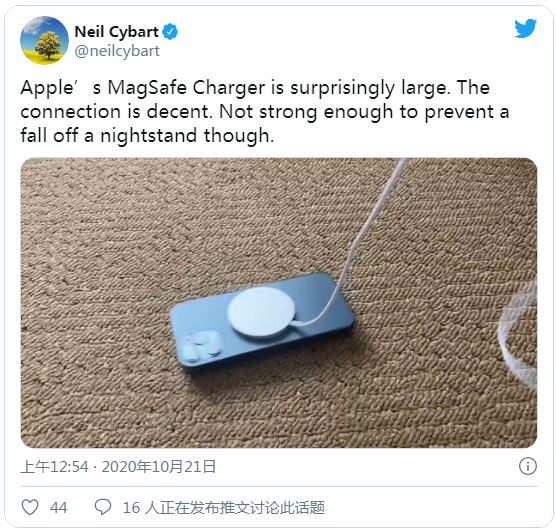Click the blue iPhone in the video
The height and width of the screenshot is (531, 556).
pyautogui.click(x=262, y=322)
